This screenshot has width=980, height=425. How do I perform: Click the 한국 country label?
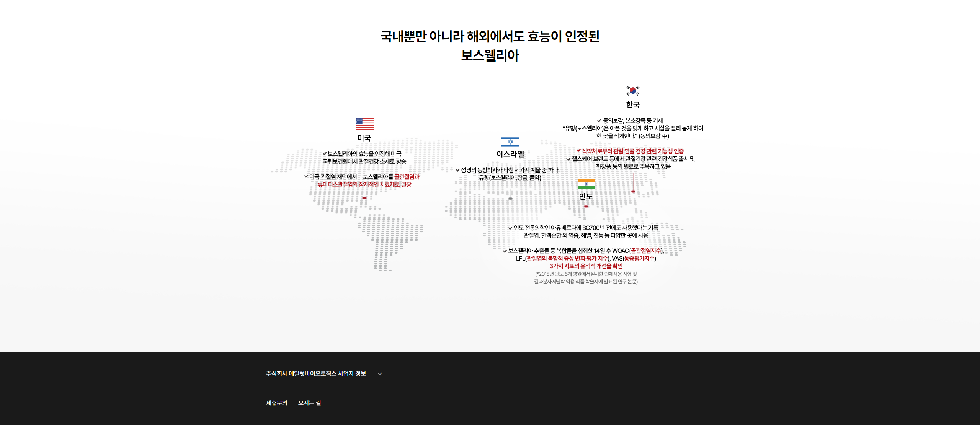click(633, 105)
